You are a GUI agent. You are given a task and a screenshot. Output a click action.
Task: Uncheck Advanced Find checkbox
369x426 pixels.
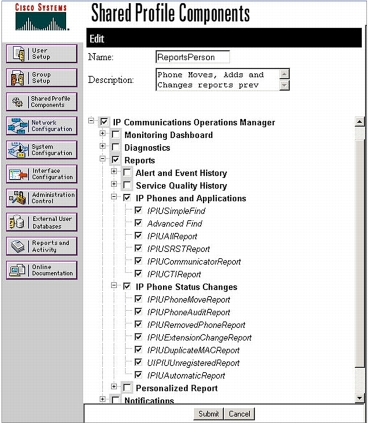138,223
